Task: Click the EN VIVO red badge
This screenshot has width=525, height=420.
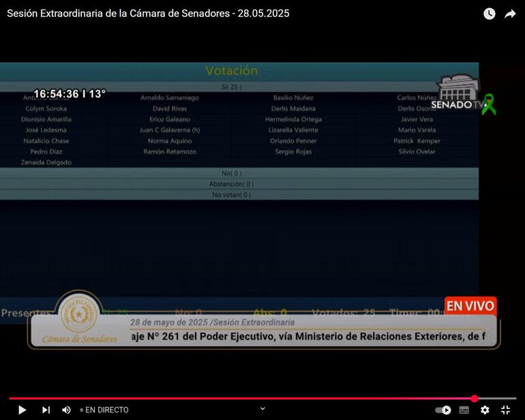Action: click(470, 305)
